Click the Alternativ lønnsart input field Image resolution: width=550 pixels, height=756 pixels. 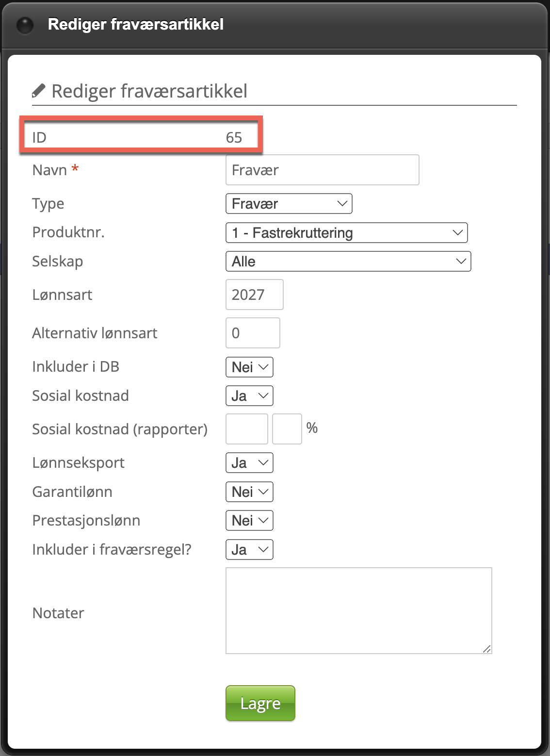pos(253,333)
